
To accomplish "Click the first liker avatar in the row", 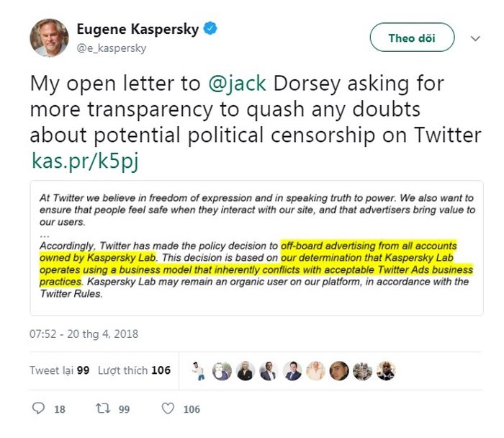I will [x=199, y=370].
